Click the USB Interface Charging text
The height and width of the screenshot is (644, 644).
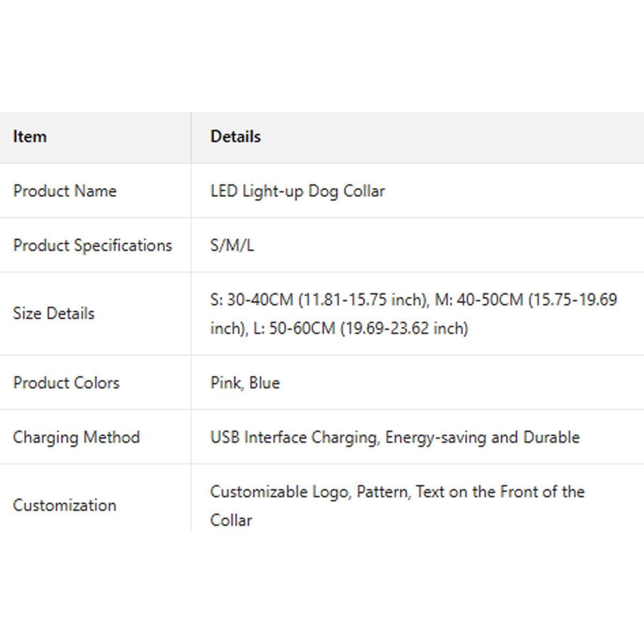294,437
